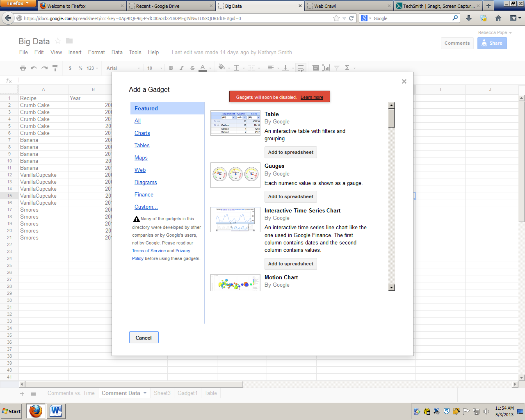Open the Format menu

coord(96,52)
